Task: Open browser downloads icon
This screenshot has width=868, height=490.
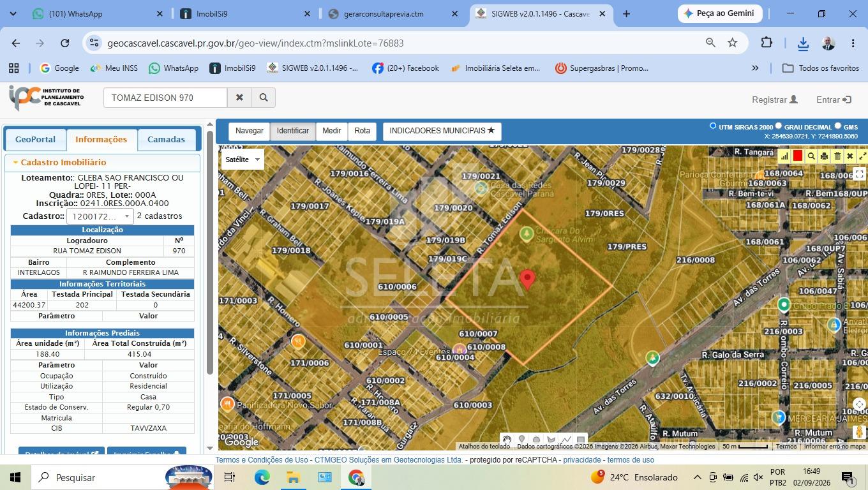Action: pos(803,43)
